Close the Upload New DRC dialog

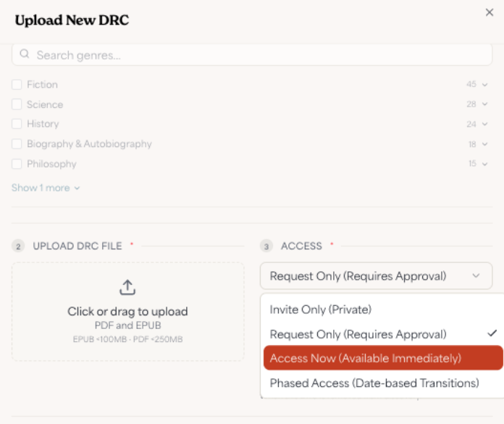[x=490, y=12]
